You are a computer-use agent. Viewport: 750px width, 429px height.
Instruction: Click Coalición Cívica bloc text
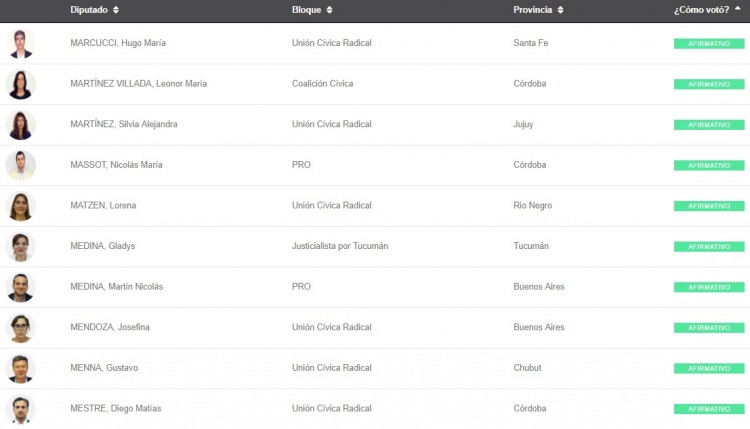point(322,84)
